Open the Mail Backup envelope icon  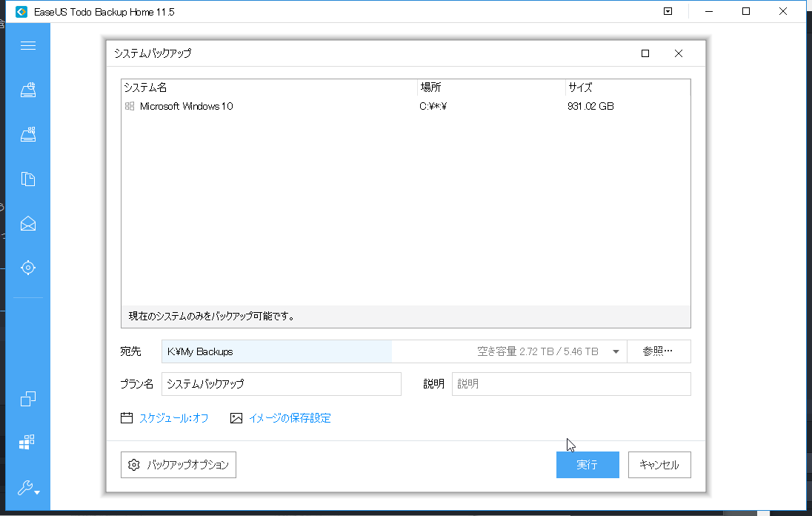point(28,224)
